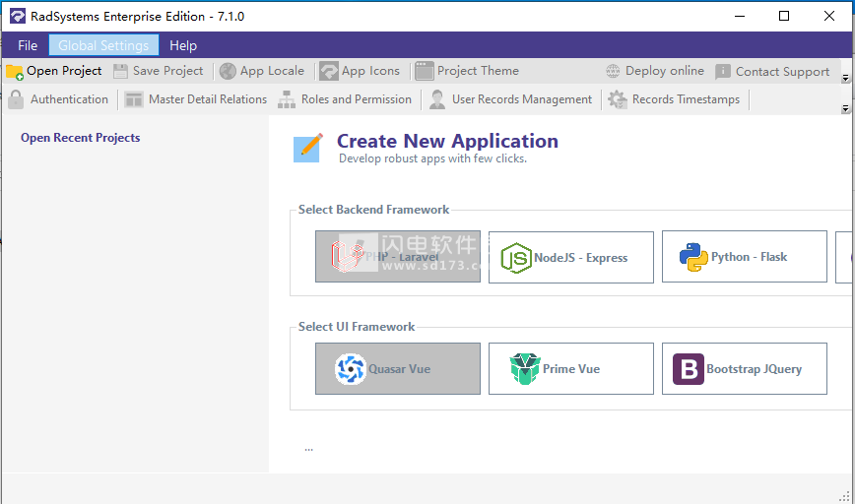The height and width of the screenshot is (504, 855).
Task: Click the Open Project label
Action: click(64, 71)
